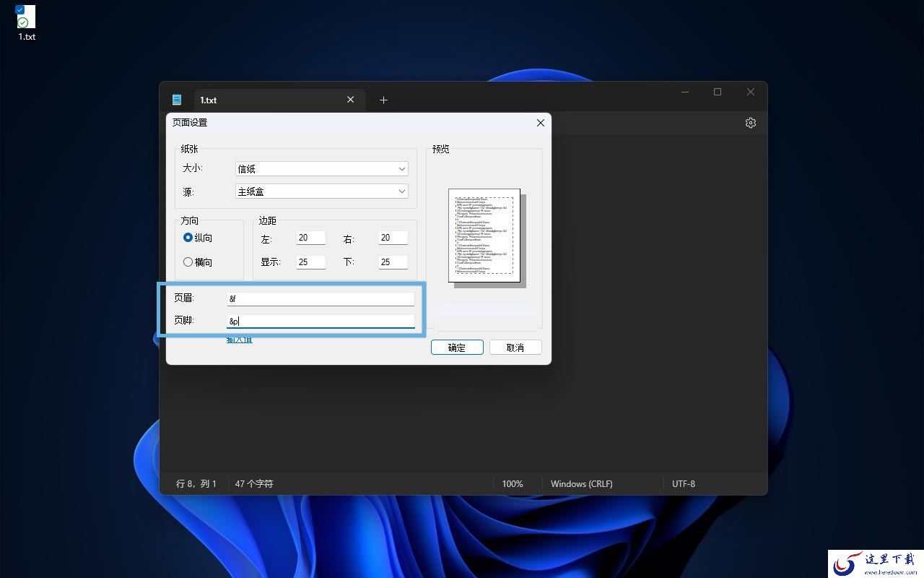Close the 页面设置 dialog

coord(540,123)
